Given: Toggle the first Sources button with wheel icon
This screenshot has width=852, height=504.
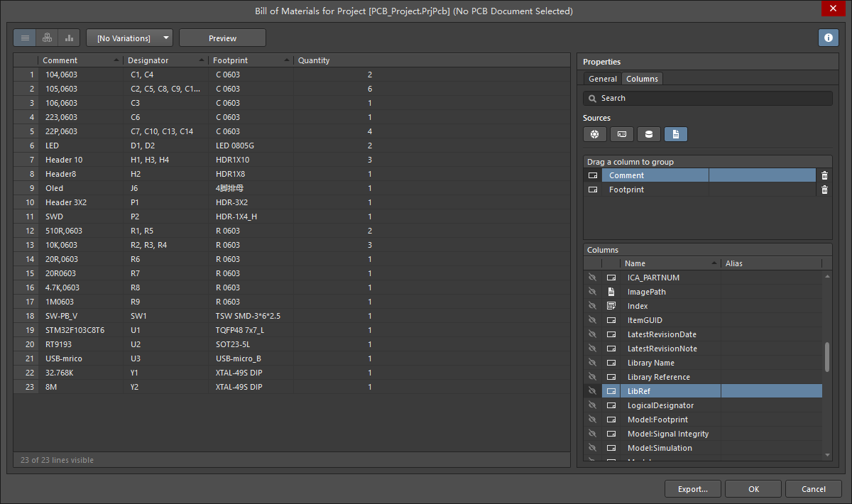Looking at the screenshot, I should coord(595,134).
